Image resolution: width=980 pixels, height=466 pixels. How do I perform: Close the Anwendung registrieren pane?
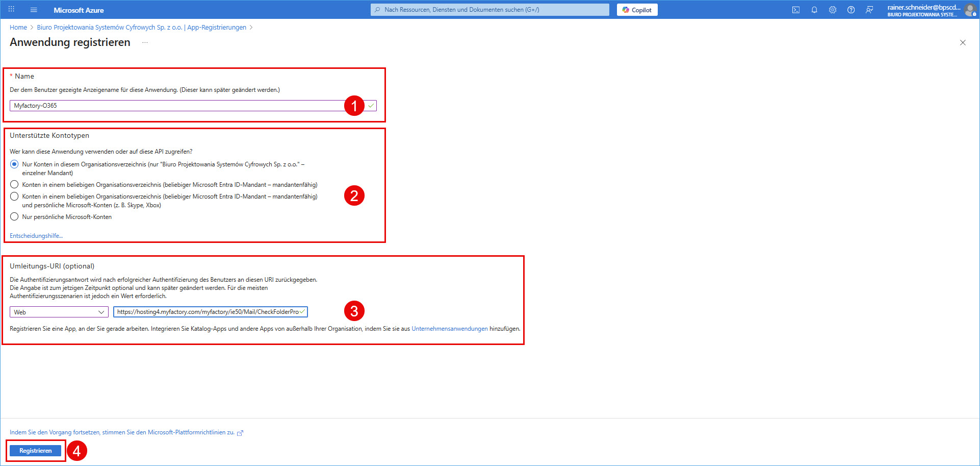coord(963,42)
